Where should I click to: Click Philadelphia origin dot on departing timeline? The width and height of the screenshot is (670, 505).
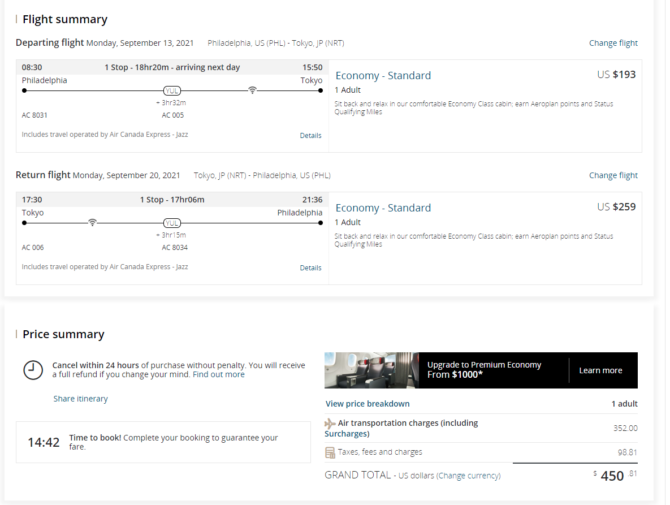(24, 91)
